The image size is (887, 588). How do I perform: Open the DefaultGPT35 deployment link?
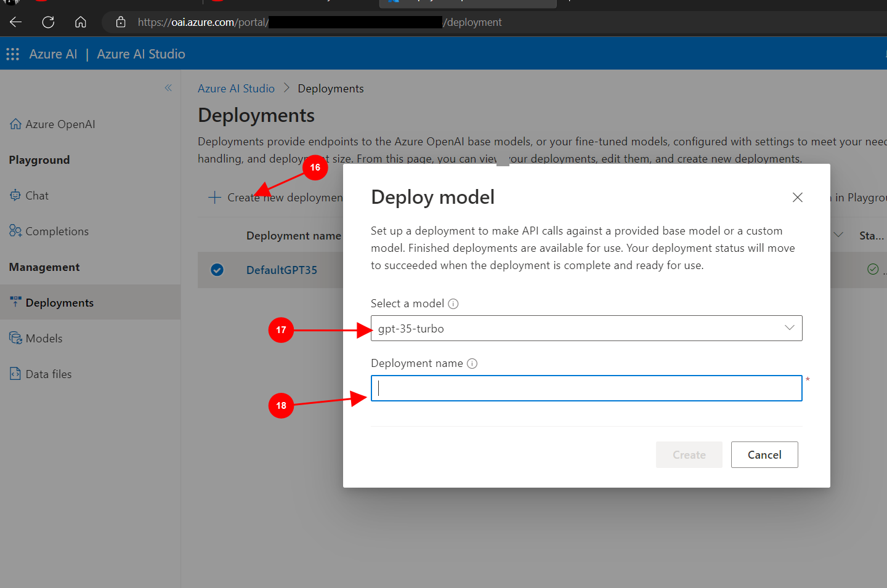(281, 270)
